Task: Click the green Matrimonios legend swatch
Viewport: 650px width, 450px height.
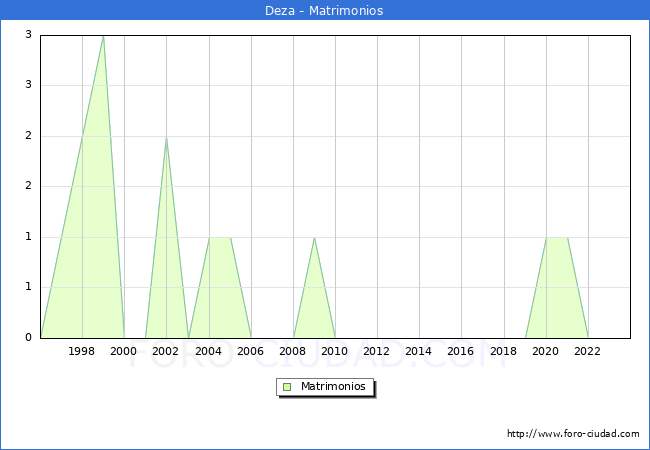Action: [287, 386]
